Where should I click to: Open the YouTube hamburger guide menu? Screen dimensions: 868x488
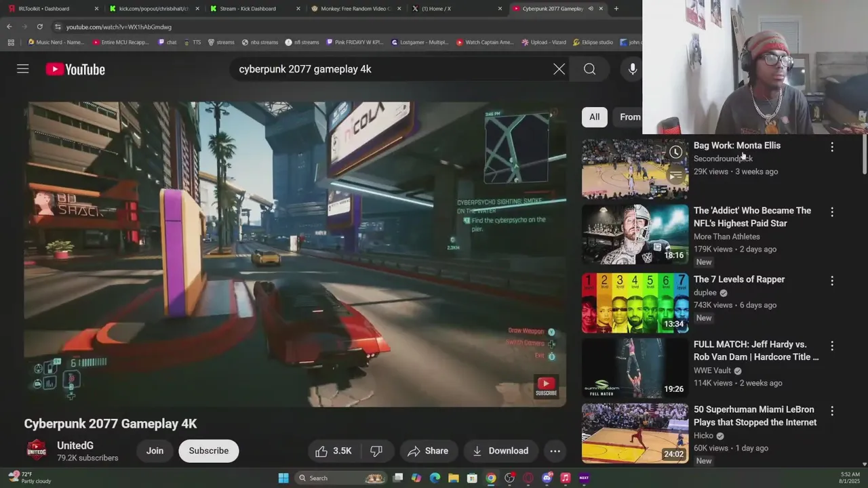point(23,69)
